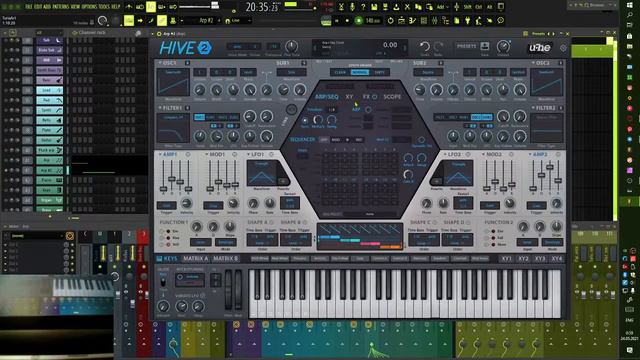Adjust the AMP2 Sustain slider
This screenshot has height=360, width=640.
click(x=550, y=167)
